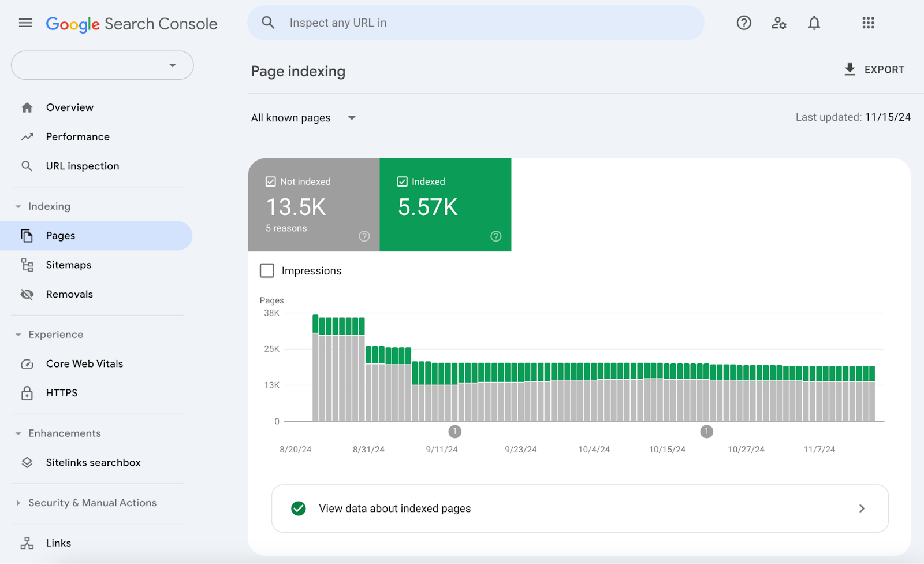Image resolution: width=924 pixels, height=564 pixels.
Task: Open the Help question mark icon
Action: [x=744, y=23]
